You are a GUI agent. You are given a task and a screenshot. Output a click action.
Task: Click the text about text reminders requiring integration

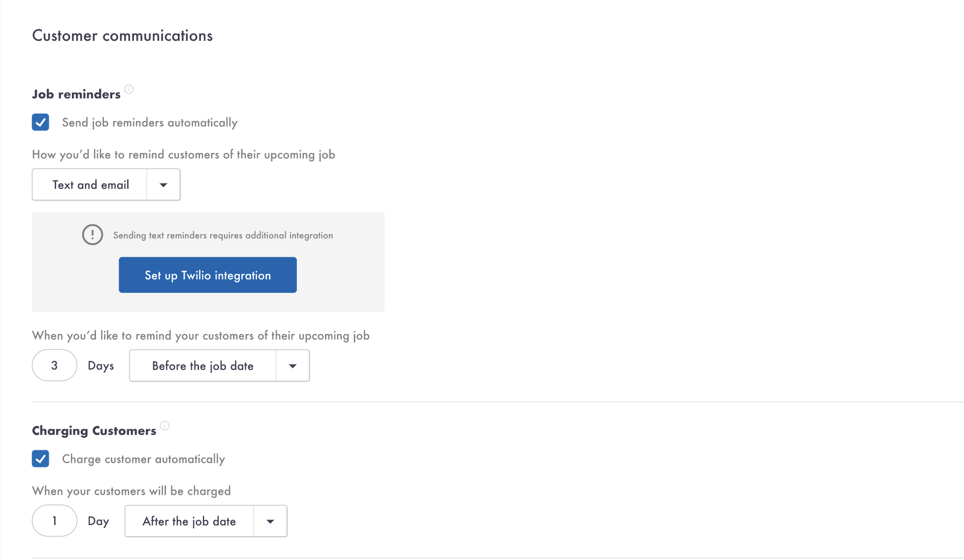click(223, 235)
